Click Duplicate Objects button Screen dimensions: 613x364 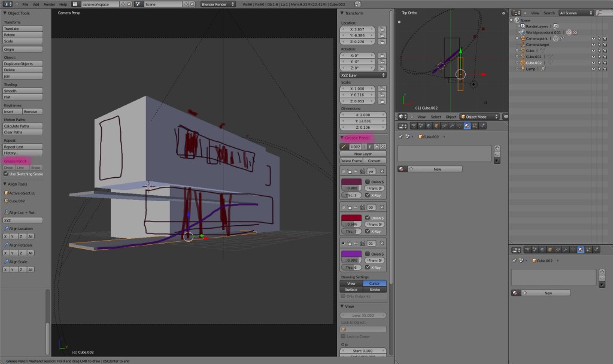(x=23, y=63)
